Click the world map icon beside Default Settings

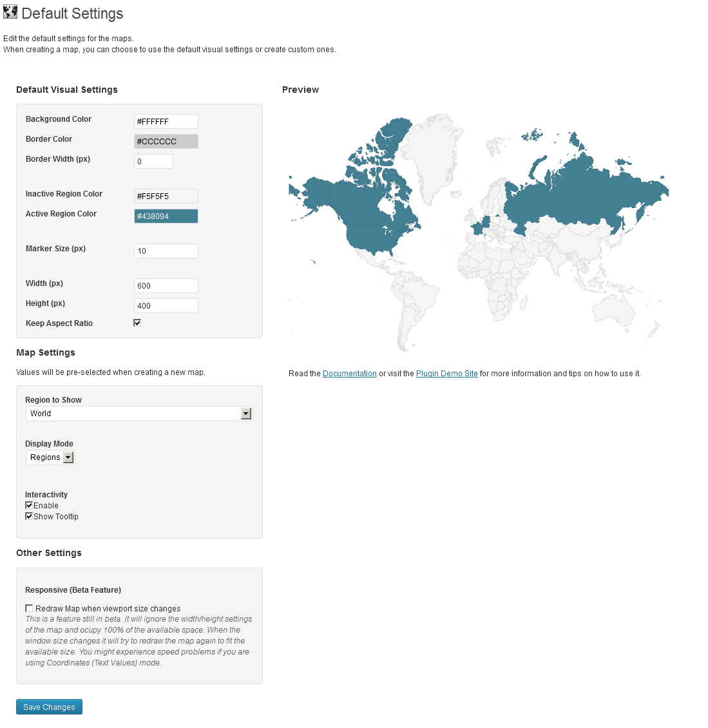coord(10,12)
